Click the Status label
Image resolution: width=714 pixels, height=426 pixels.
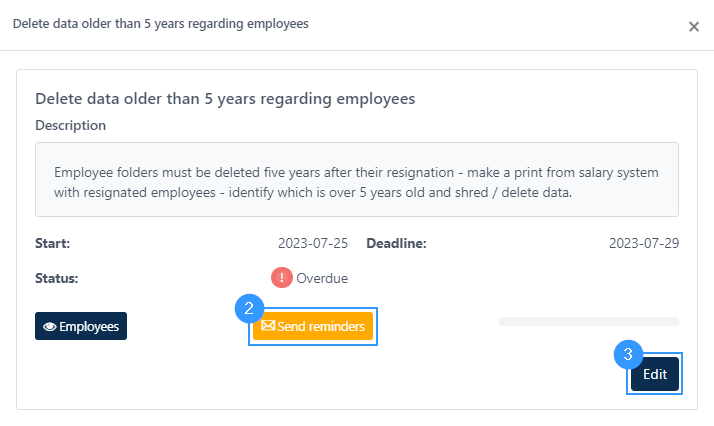click(x=56, y=278)
